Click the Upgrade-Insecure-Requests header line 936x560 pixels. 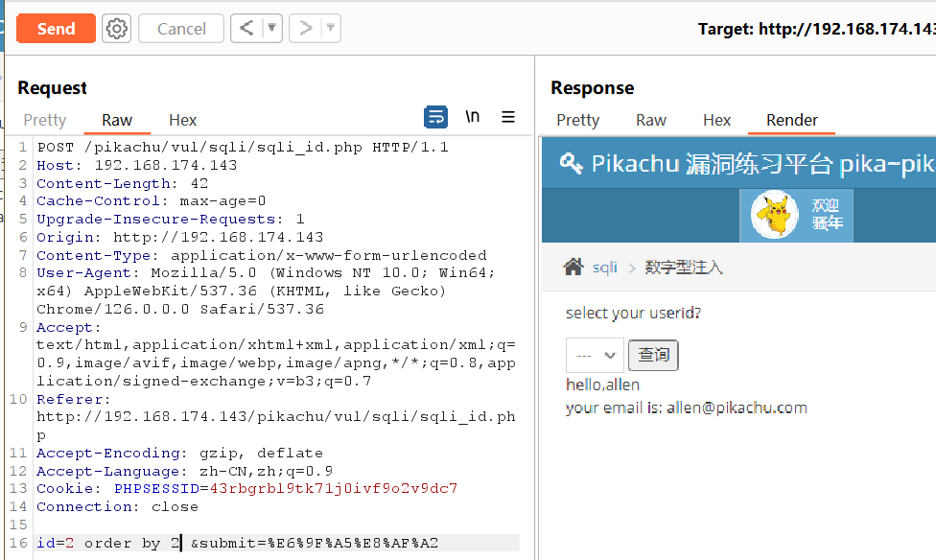[x=171, y=219]
